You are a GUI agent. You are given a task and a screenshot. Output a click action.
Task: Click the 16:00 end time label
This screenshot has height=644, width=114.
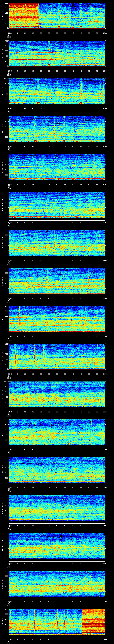105,71
